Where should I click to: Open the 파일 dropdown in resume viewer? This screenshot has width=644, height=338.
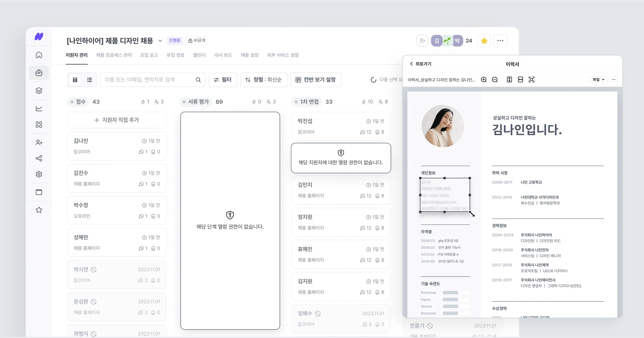599,79
